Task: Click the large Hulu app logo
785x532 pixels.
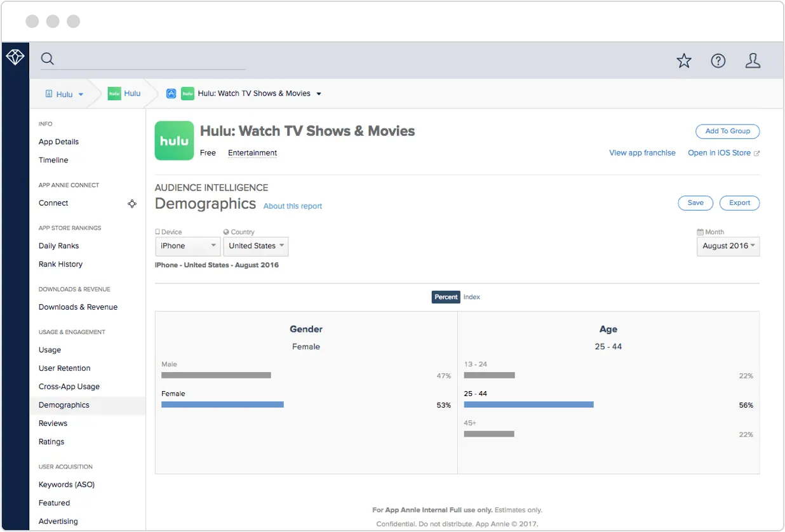Action: [175, 141]
